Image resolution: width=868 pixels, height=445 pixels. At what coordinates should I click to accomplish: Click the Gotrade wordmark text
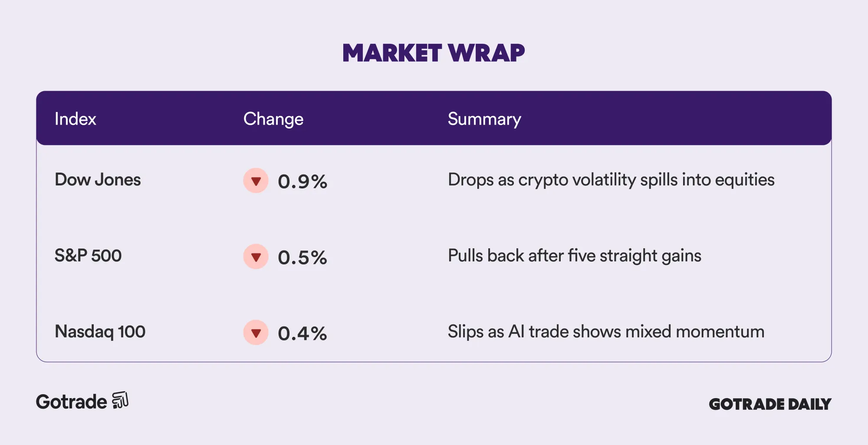[71, 402]
